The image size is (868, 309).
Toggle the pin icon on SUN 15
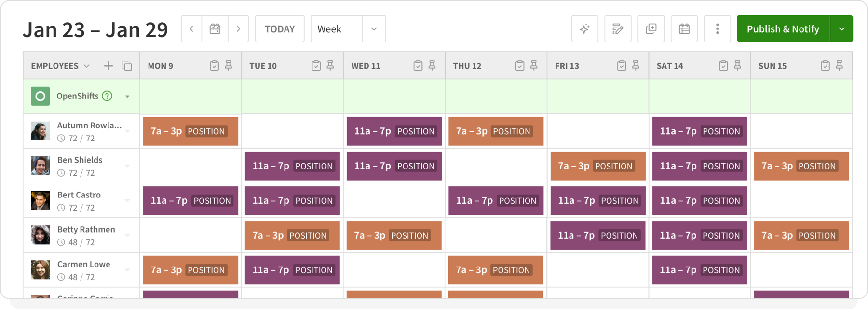839,65
